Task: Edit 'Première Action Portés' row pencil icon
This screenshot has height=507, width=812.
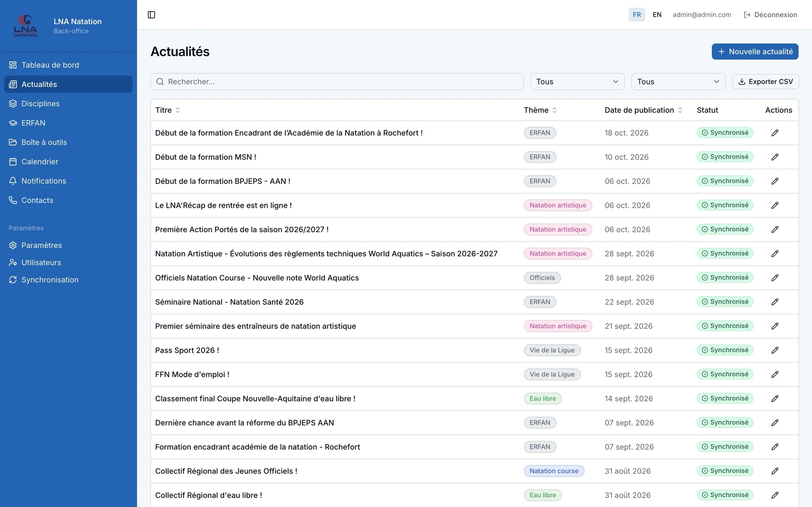Action: (x=775, y=229)
